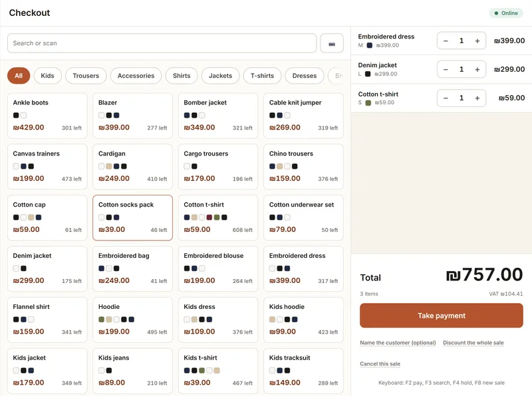This screenshot has width=532, height=396.
Task: Apply Discount the whole sale
Action: tap(473, 343)
